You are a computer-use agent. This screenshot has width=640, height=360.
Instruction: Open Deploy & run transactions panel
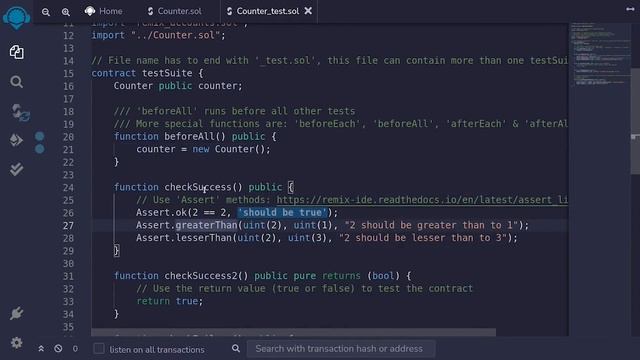(16, 140)
